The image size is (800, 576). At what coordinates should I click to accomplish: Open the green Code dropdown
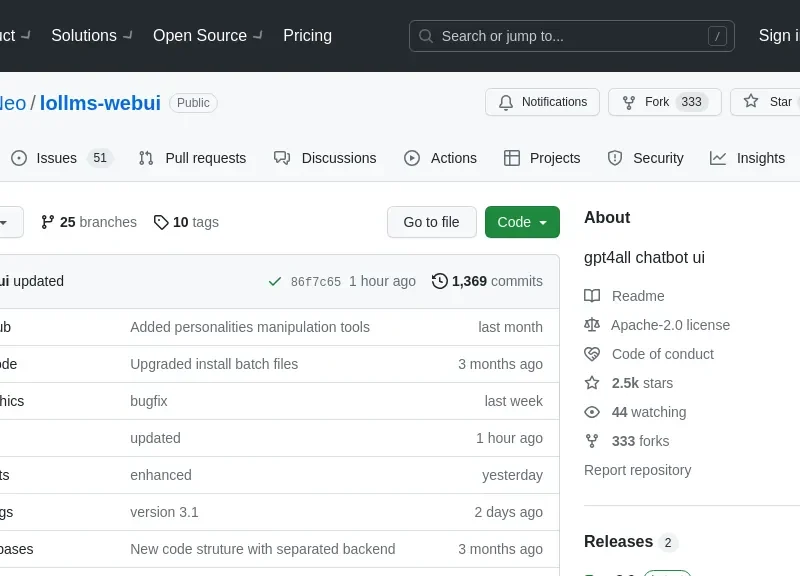tap(522, 222)
